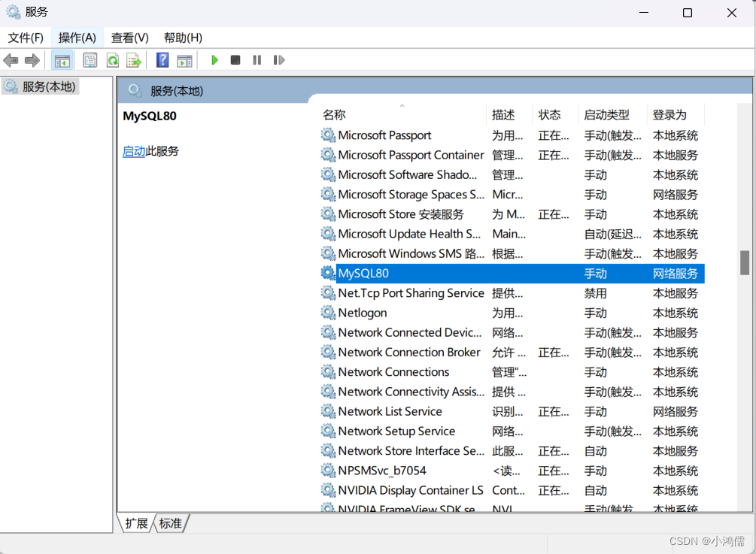Toggle the console tree pane visibility
This screenshot has height=554, width=756.
62,60
